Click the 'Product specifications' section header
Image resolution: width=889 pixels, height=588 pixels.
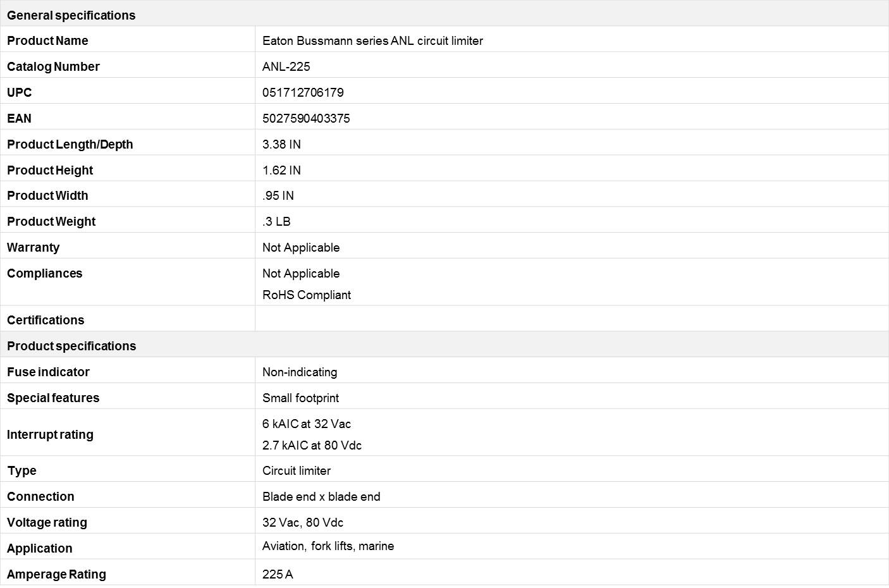(71, 346)
